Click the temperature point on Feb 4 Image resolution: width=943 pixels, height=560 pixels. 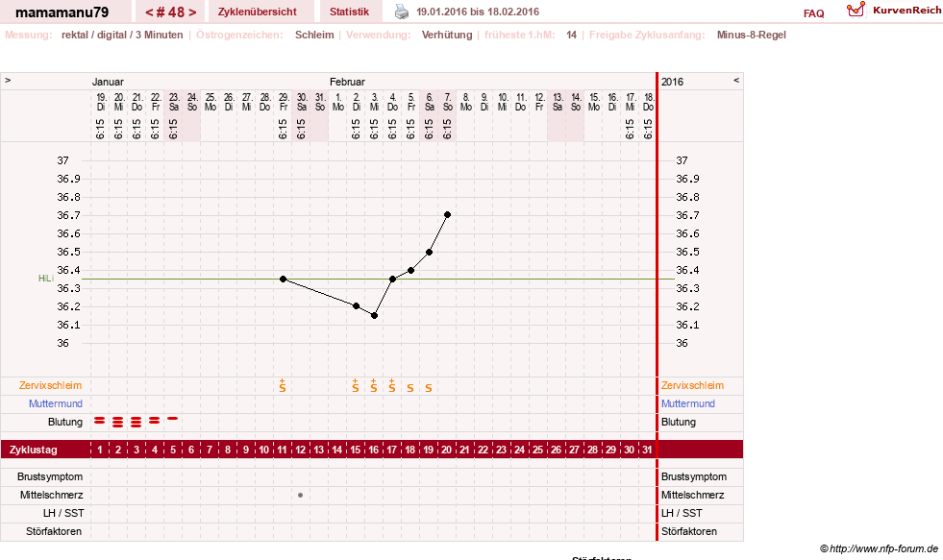pyautogui.click(x=393, y=279)
